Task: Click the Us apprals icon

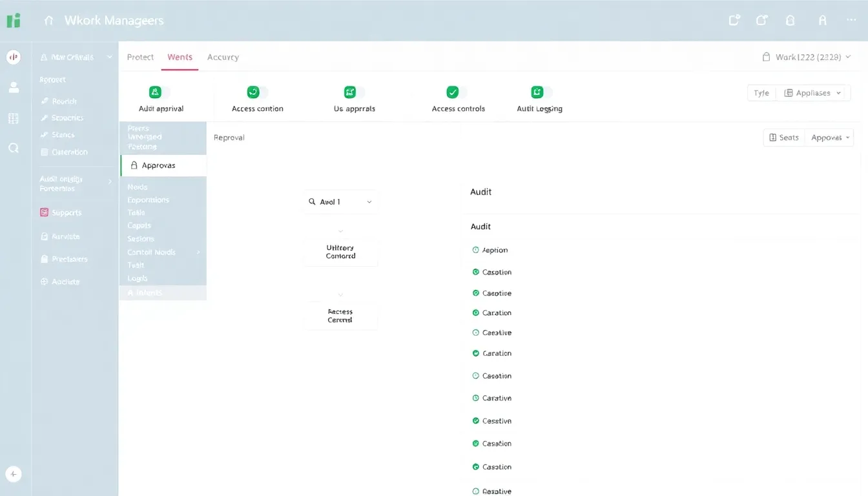Action: tap(350, 92)
